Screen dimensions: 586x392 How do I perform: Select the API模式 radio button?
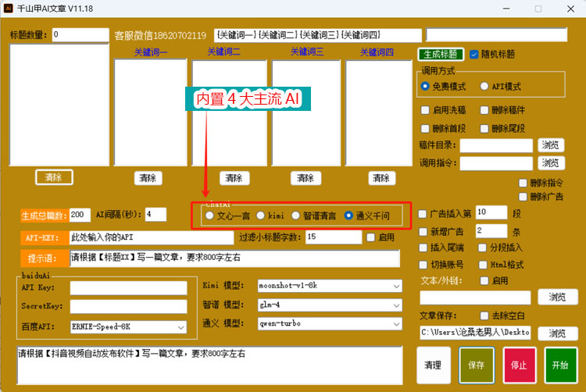(x=484, y=86)
